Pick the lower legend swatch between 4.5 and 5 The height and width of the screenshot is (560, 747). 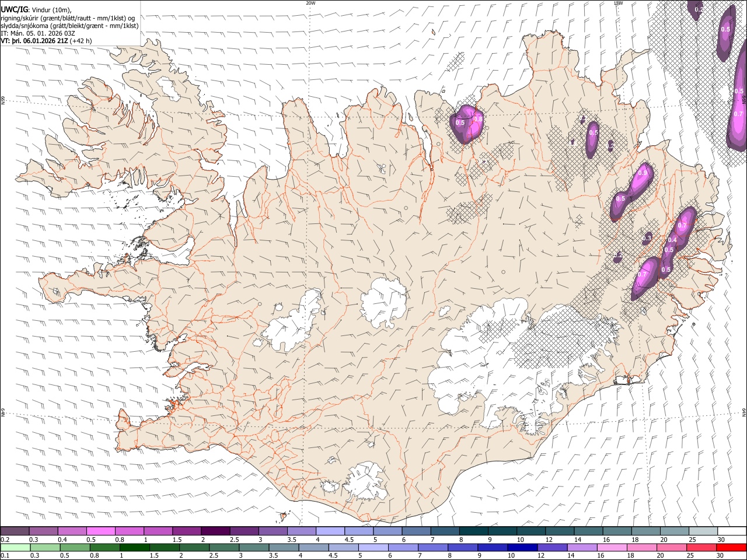point(343,547)
